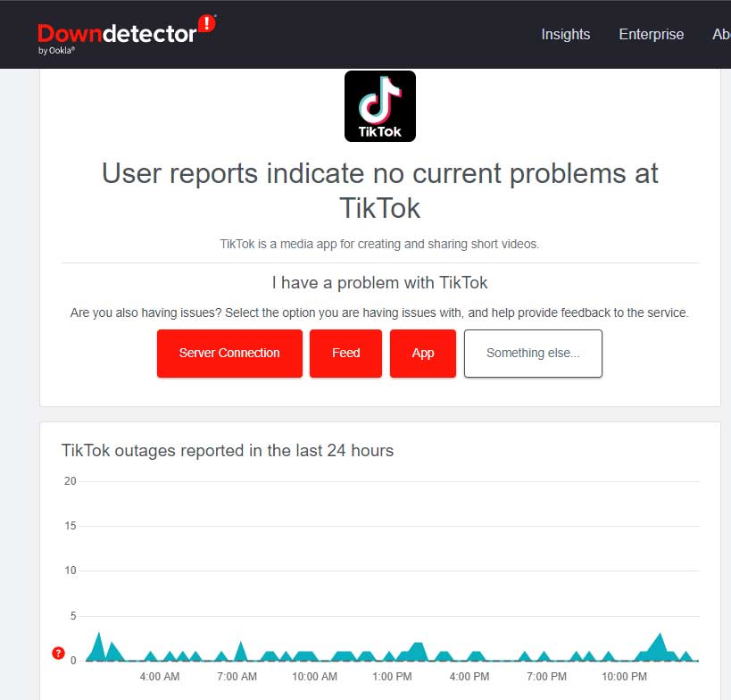Click the 'Are you also having issues?' sentence
The width and height of the screenshot is (731, 700).
[379, 312]
